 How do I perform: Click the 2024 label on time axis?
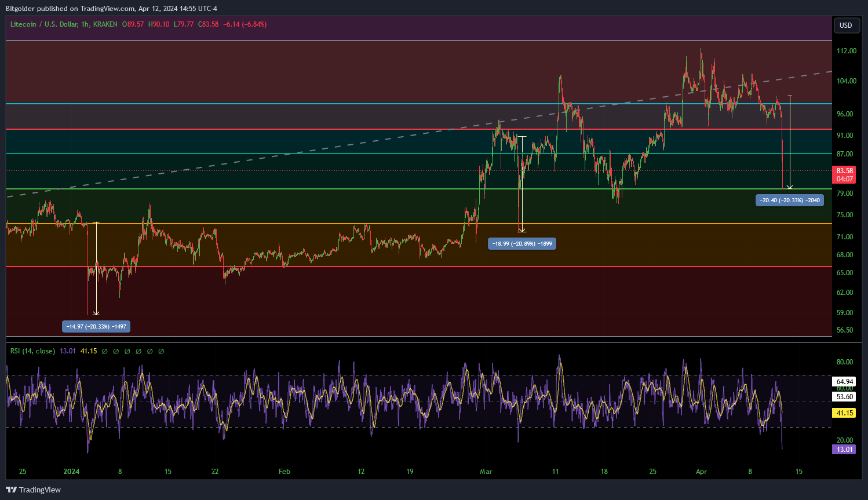tap(71, 472)
